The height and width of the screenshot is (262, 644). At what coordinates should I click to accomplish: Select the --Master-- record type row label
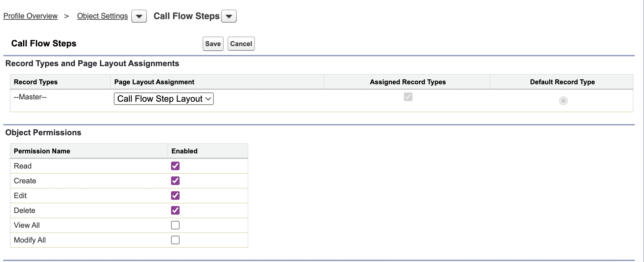(30, 97)
